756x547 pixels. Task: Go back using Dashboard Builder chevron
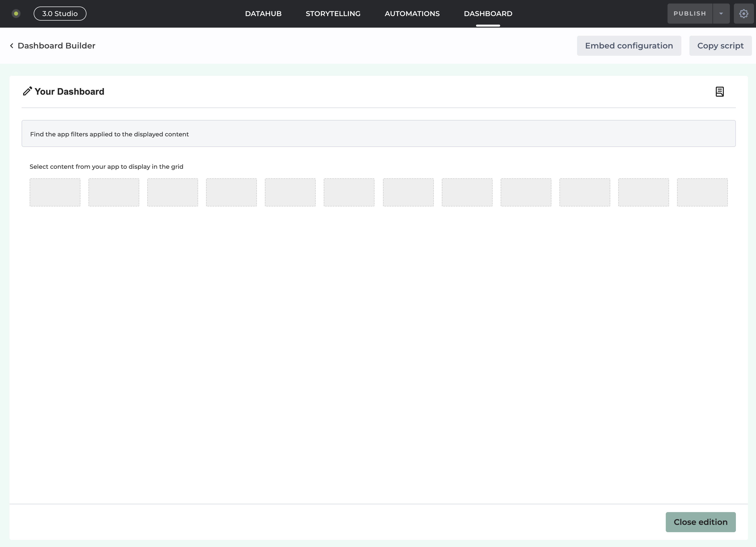pyautogui.click(x=12, y=46)
